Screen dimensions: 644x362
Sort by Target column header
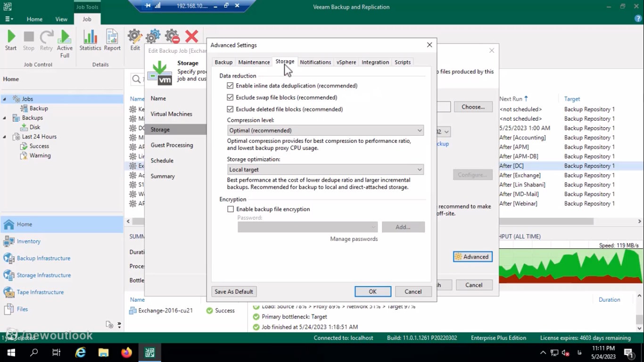(x=572, y=99)
